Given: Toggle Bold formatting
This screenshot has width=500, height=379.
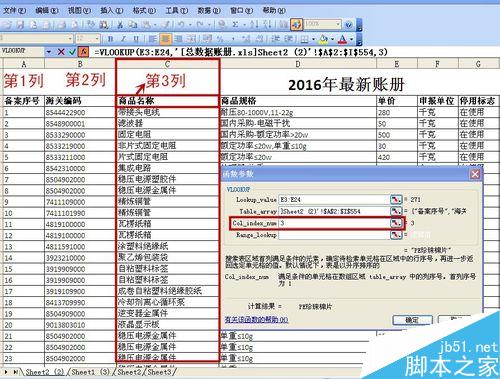Looking at the screenshot, I should (110, 39).
